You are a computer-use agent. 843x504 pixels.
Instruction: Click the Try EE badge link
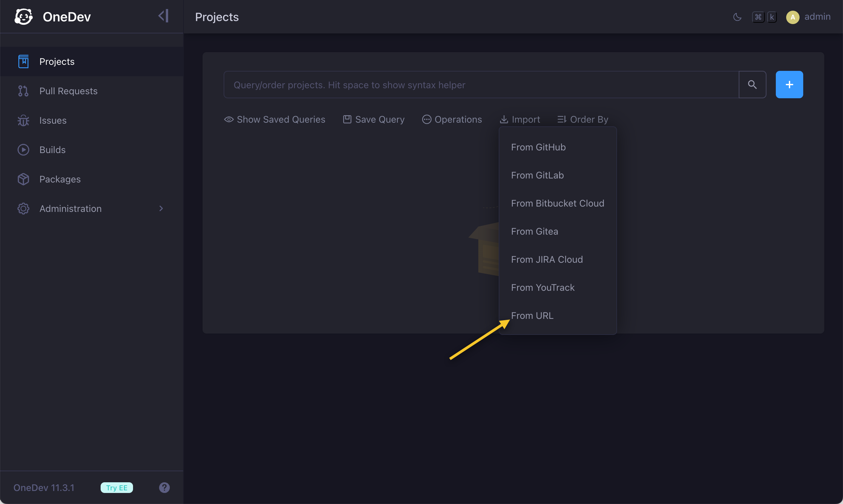tap(117, 488)
